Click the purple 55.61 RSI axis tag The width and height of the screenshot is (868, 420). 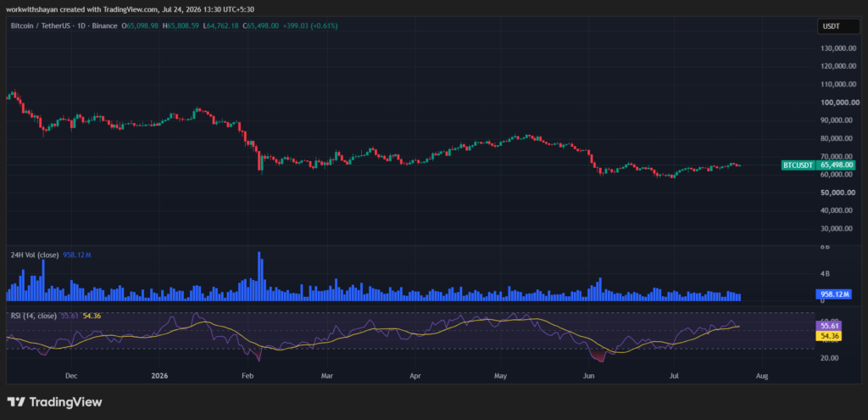(x=829, y=327)
